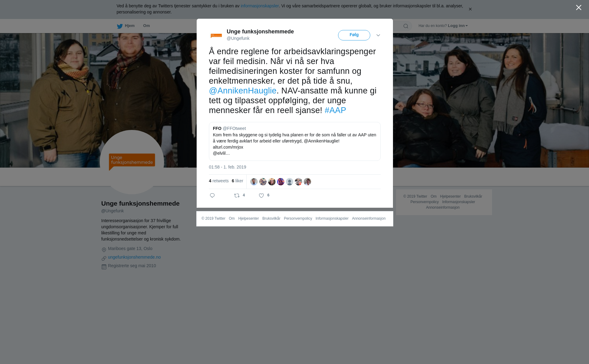Open the Logg inn dropdown
The width and height of the screenshot is (589, 364).
(x=458, y=26)
